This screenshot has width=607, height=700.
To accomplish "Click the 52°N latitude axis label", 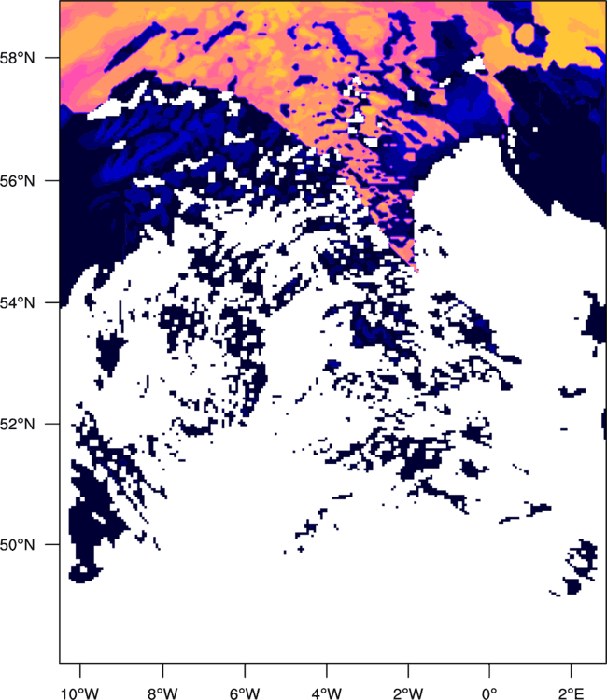I will point(17,424).
